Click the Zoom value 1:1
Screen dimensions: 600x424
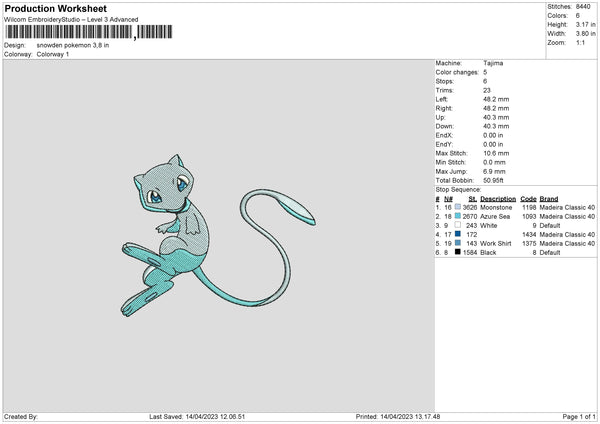tap(580, 42)
